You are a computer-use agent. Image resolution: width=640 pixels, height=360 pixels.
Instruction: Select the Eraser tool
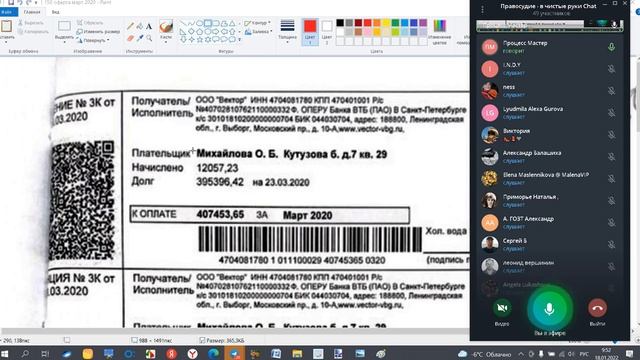pyautogui.click(x=130, y=38)
